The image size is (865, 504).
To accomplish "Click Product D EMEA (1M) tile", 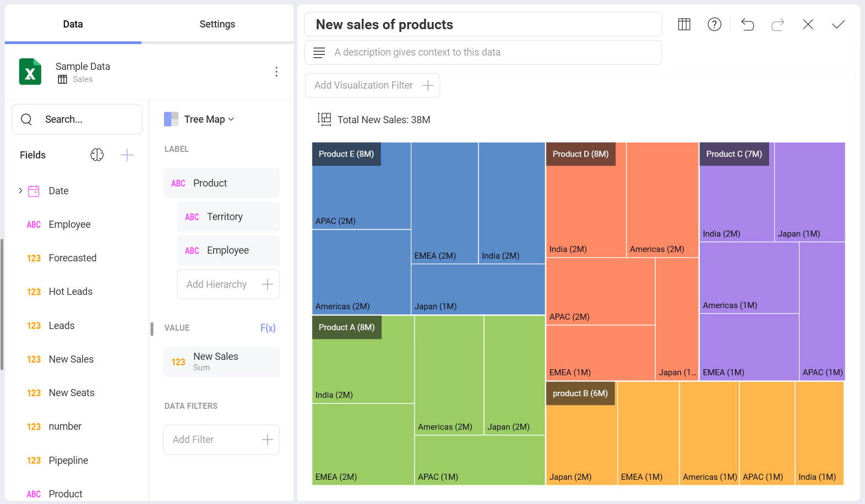I will (600, 353).
